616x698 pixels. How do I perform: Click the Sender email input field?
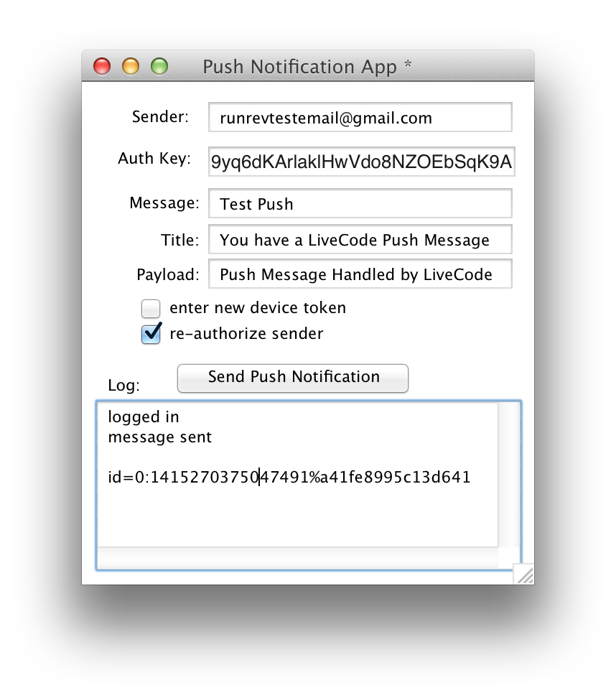click(360, 118)
